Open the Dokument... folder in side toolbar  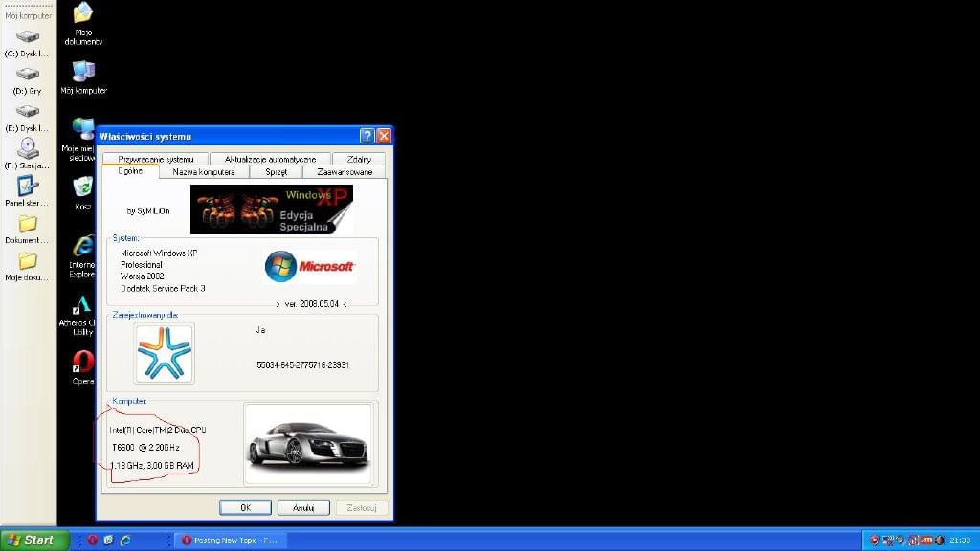coord(27,230)
